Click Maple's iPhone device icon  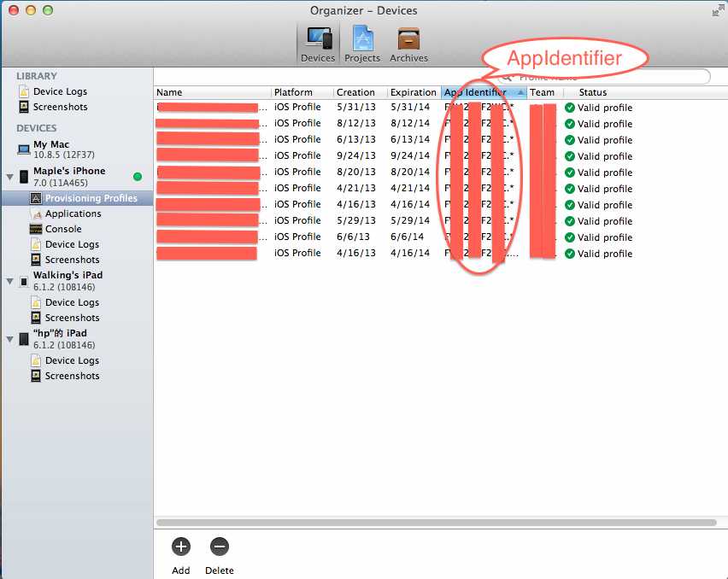24,177
